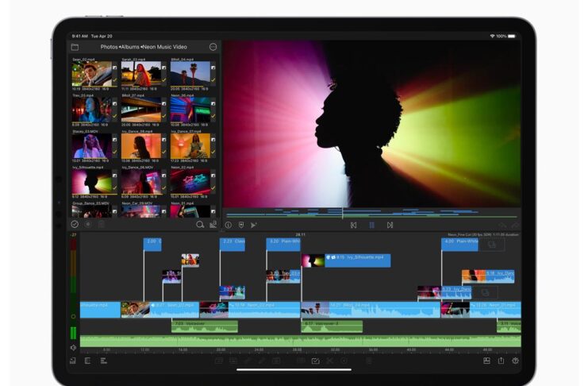
Task: Jump to next clip in preview controls
Action: coord(390,225)
